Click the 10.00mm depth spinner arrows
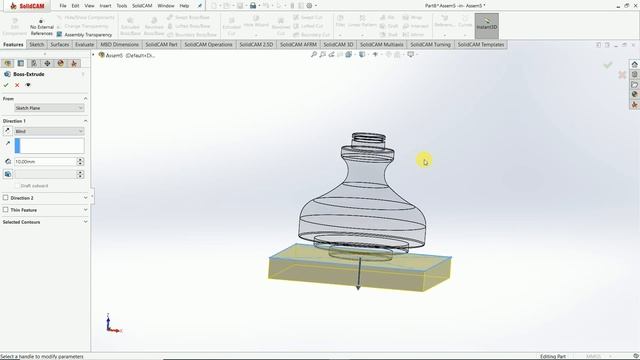This screenshot has width=640, height=360. tap(80, 162)
